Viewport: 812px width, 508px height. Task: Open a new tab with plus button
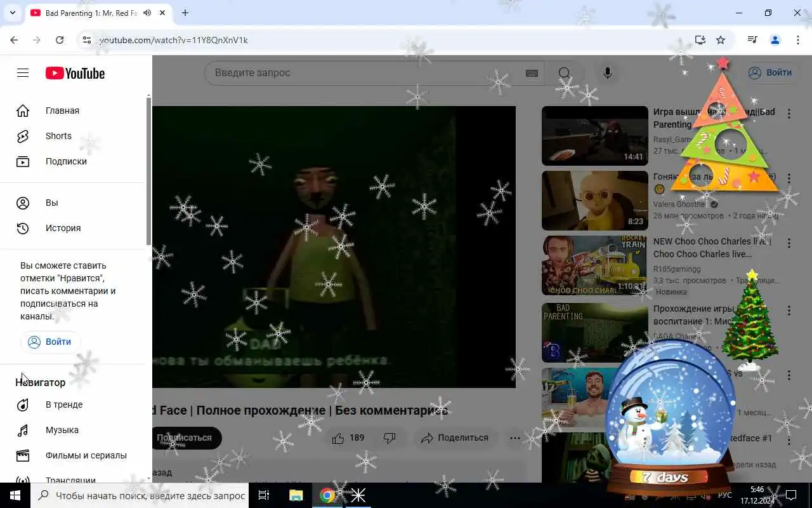click(185, 13)
